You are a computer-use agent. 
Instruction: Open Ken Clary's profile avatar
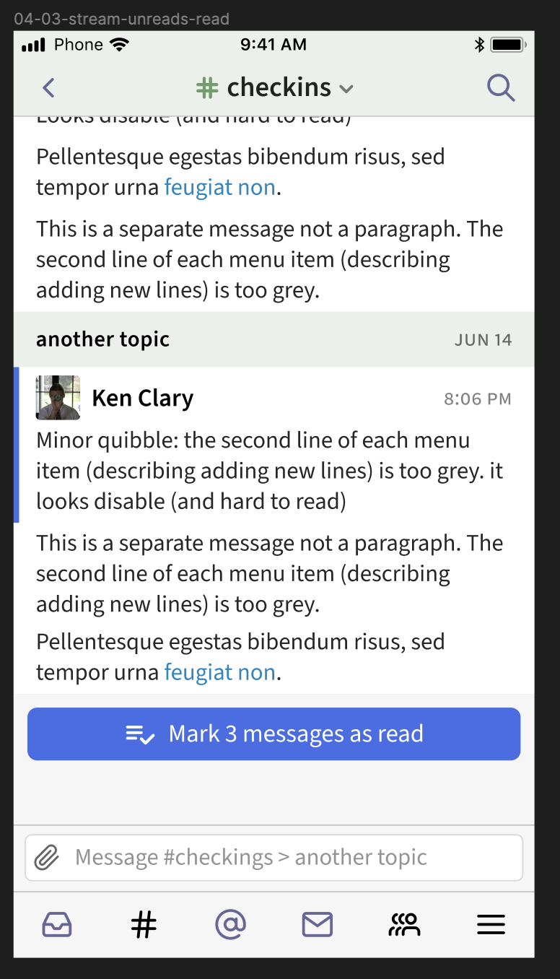(x=58, y=398)
